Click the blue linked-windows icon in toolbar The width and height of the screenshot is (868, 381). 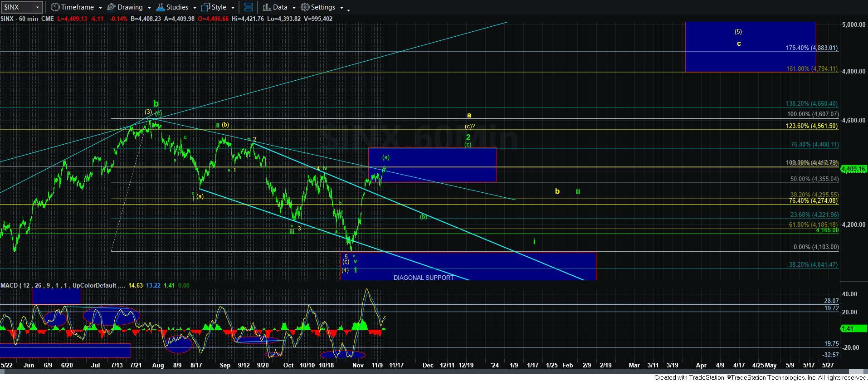[248, 7]
